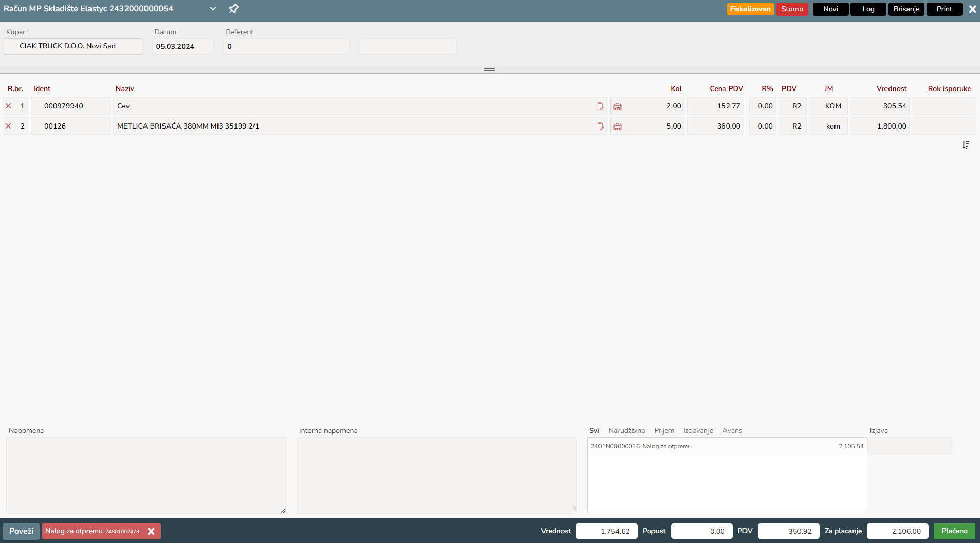Collapse the header panel using the divider handle
Viewport: 980px width, 543px height.
pos(489,70)
